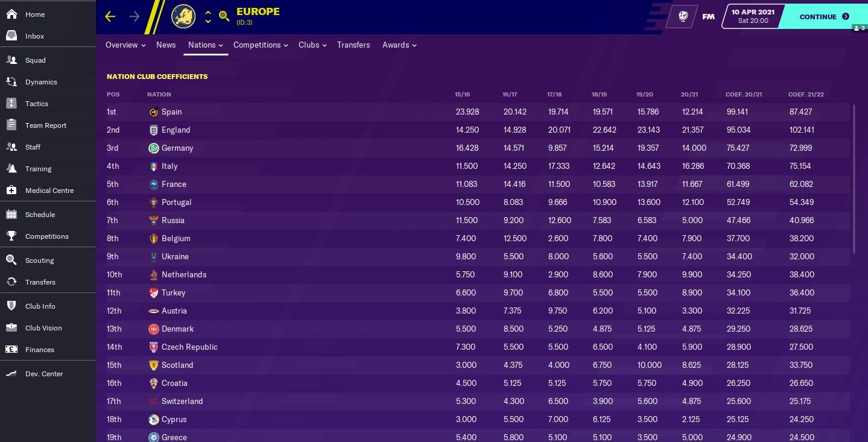Screen dimensions: 868x442
Task: Click the Croatia flag badge
Action: coord(154,383)
